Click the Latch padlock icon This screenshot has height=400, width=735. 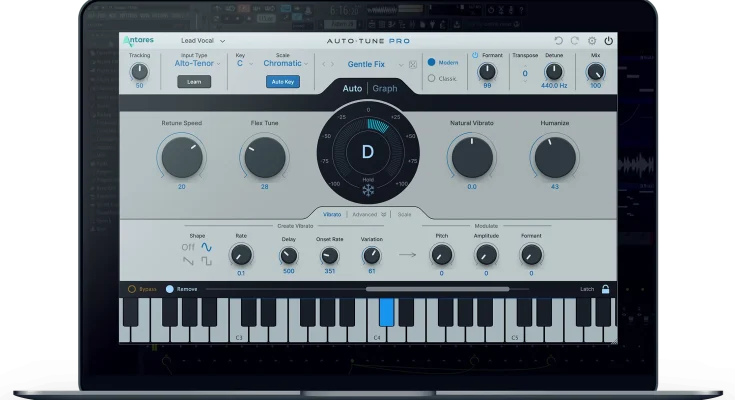(606, 289)
